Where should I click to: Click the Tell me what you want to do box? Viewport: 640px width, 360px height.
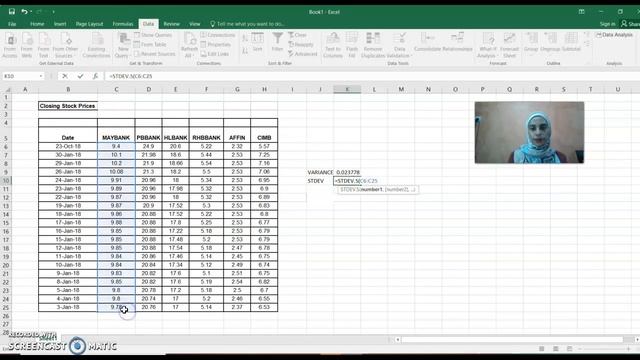(247, 24)
